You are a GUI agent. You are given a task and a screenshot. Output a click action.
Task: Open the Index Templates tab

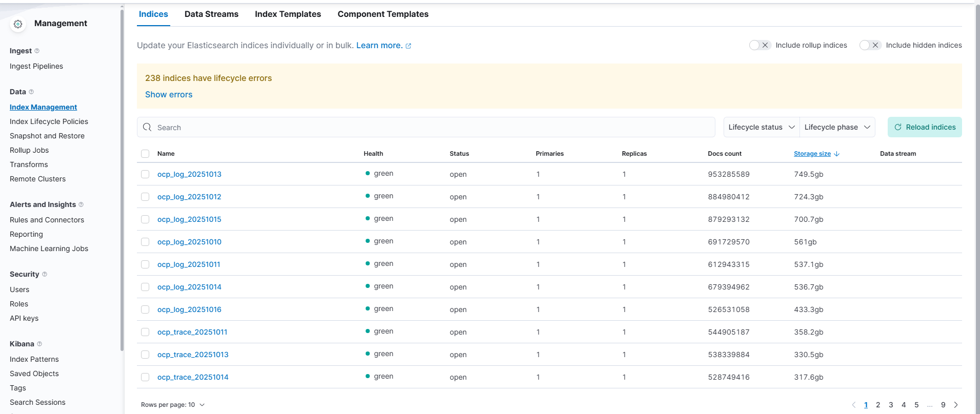(288, 14)
